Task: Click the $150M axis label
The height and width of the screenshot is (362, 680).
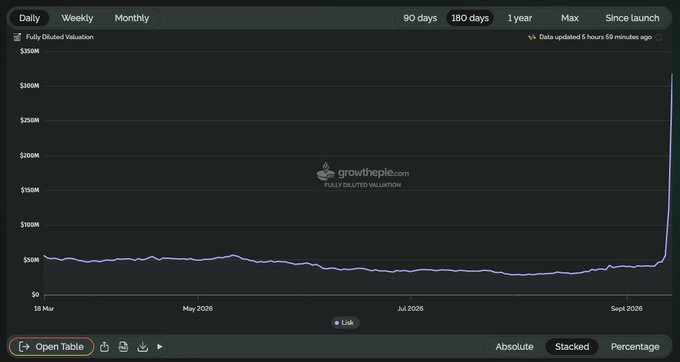Action: coord(29,190)
